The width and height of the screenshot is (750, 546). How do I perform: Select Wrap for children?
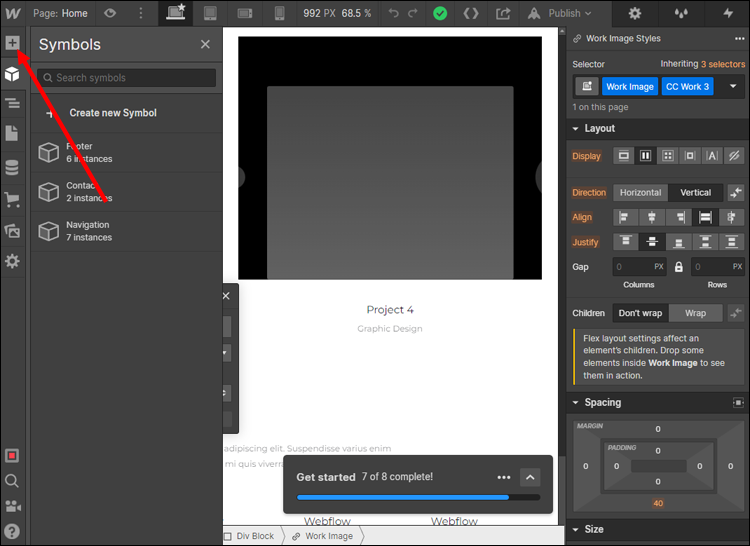(695, 313)
